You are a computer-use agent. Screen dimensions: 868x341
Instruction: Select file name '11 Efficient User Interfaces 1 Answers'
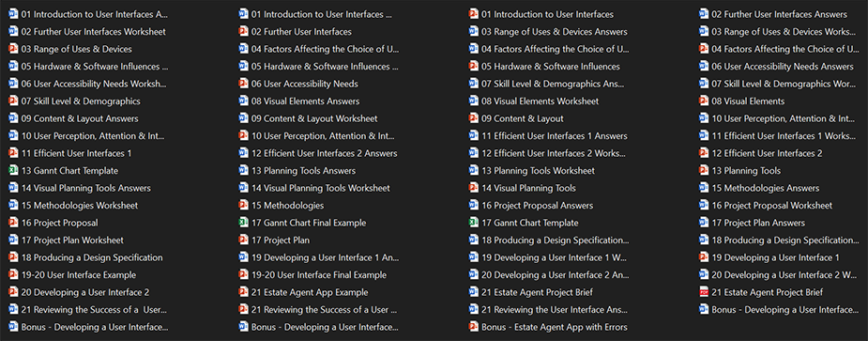(555, 136)
